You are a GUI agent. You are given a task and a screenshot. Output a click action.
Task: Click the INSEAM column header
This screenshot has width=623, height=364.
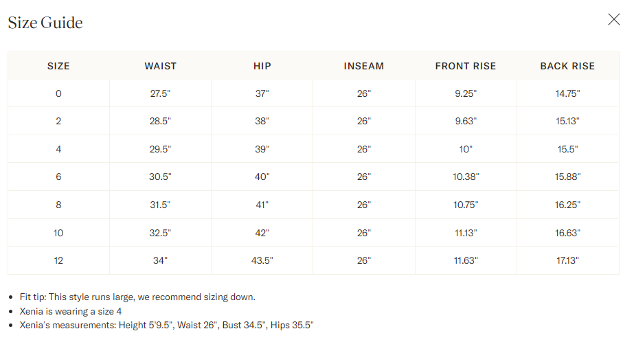coord(364,66)
